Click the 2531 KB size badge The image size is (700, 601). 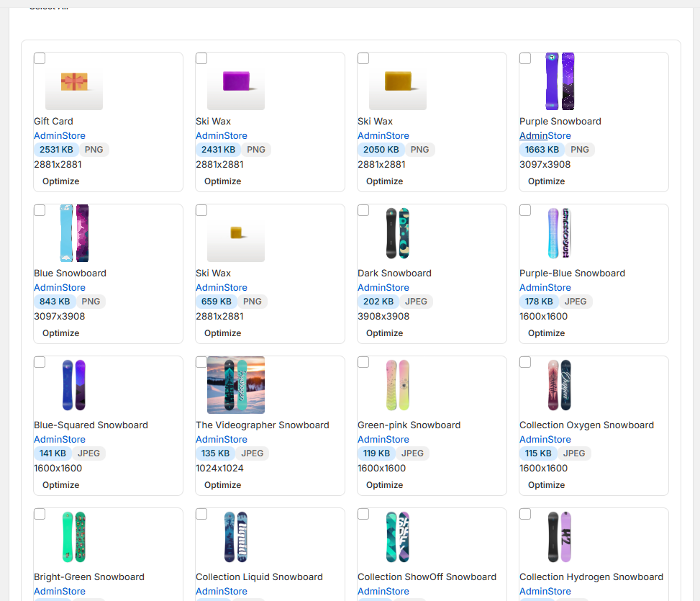pyautogui.click(x=56, y=150)
